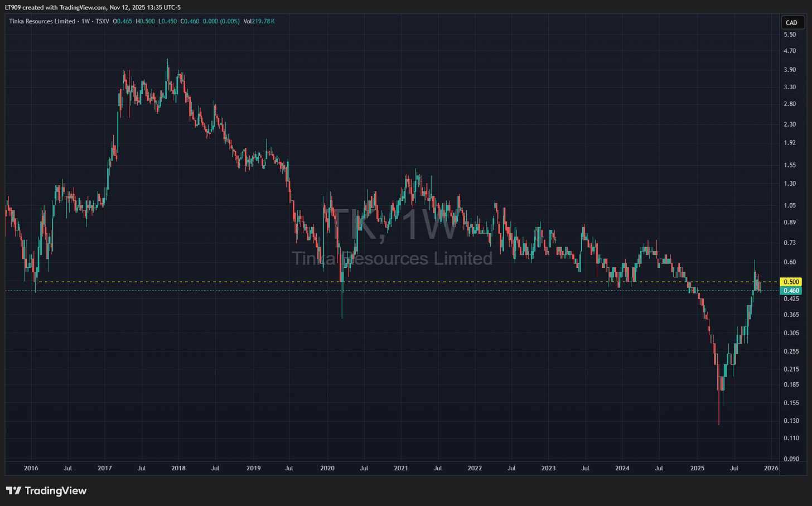The height and width of the screenshot is (506, 812).
Task: Click the Vol 219.78K volume readout
Action: pos(259,21)
